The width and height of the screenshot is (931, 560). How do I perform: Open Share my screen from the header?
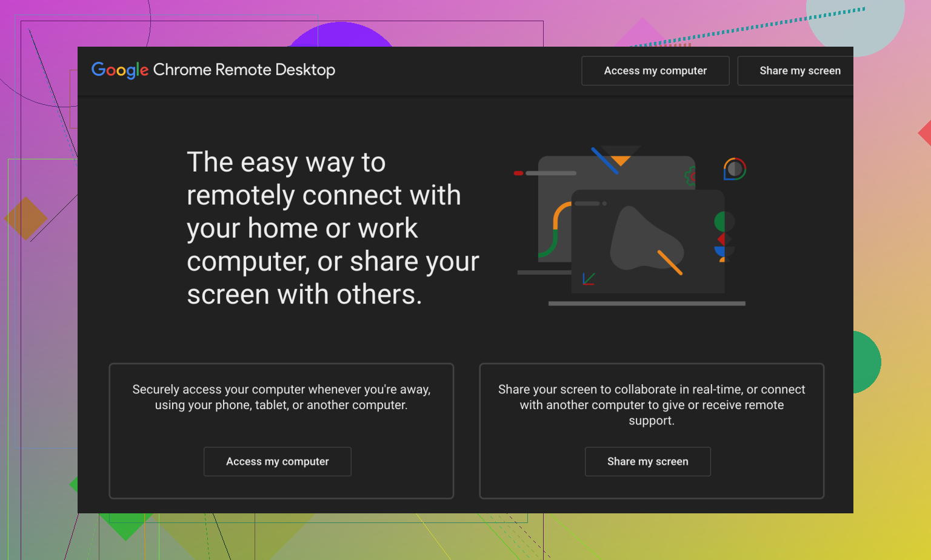pyautogui.click(x=799, y=71)
